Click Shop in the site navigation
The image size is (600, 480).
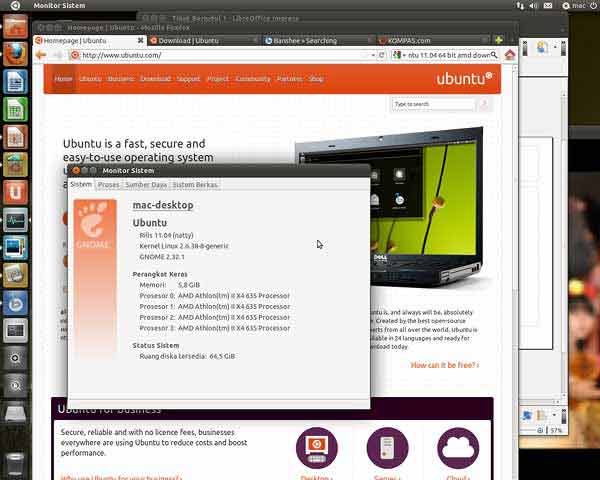click(316, 79)
